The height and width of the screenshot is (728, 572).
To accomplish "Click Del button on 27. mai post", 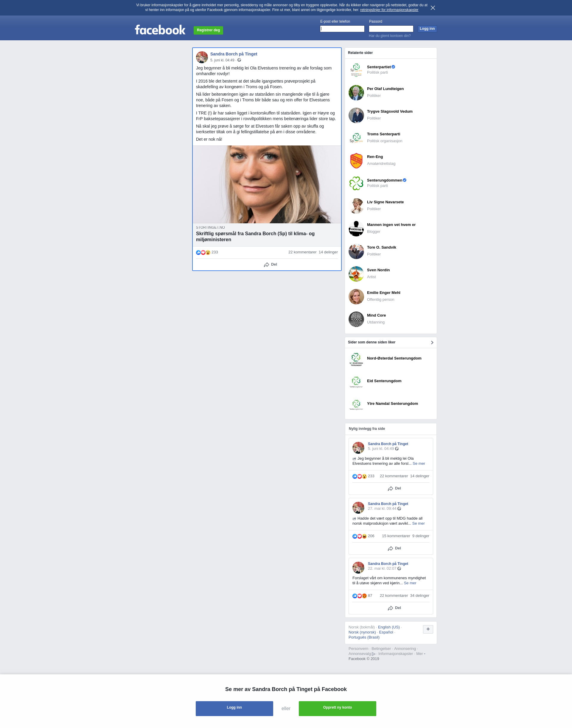I will click(394, 548).
